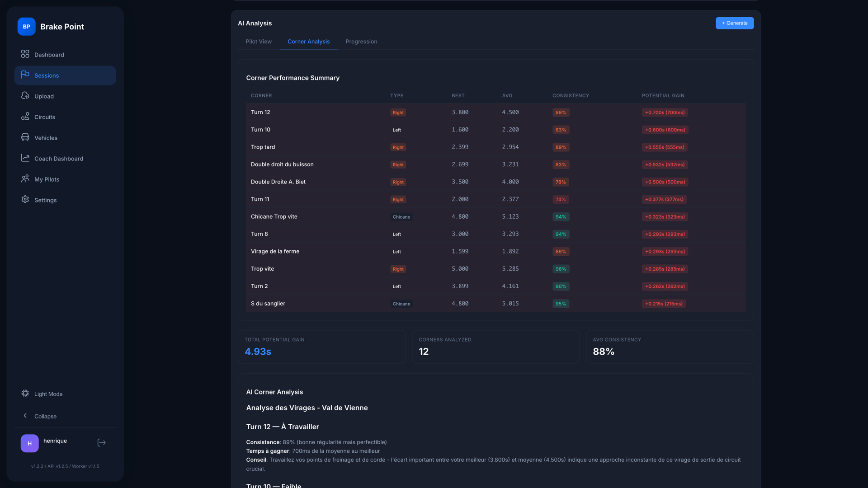Click the Sessions flag icon
The image size is (868, 488).
[x=25, y=75]
